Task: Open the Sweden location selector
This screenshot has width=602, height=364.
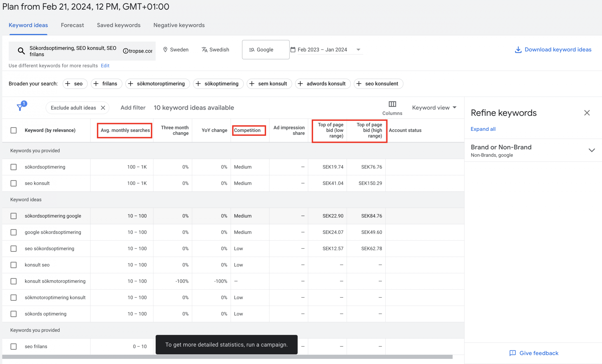Action: pos(176,50)
